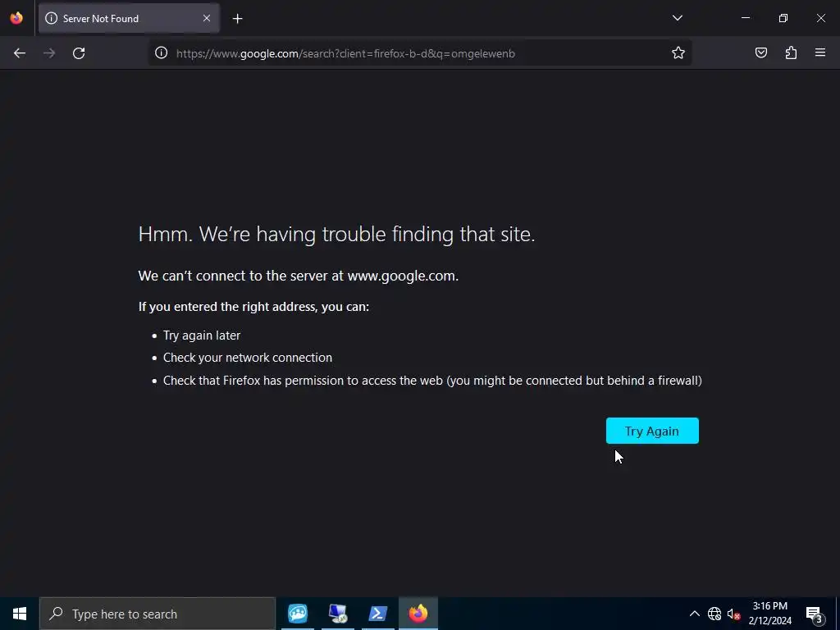Restore down the Firefox window
Viewport: 840px width, 630px height.
tap(783, 18)
